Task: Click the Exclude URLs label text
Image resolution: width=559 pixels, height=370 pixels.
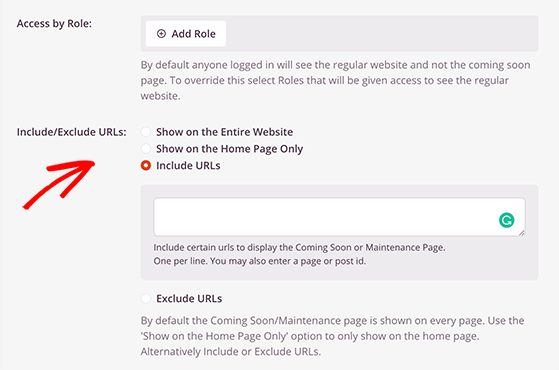Action: click(189, 298)
